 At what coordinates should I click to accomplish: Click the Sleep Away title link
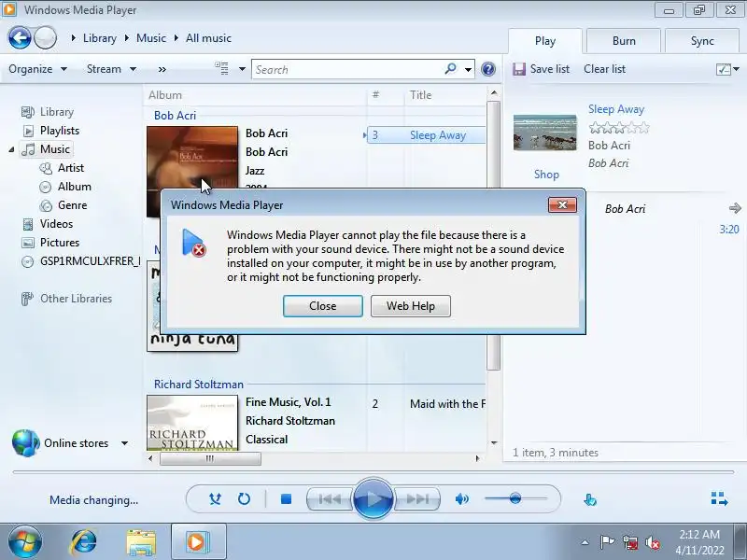pos(616,109)
